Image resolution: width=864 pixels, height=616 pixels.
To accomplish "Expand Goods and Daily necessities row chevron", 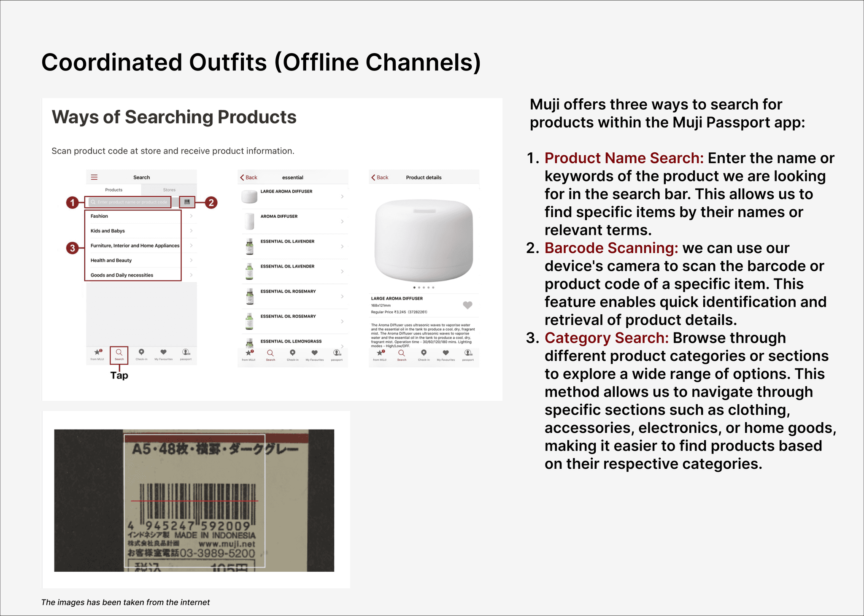I will click(191, 275).
